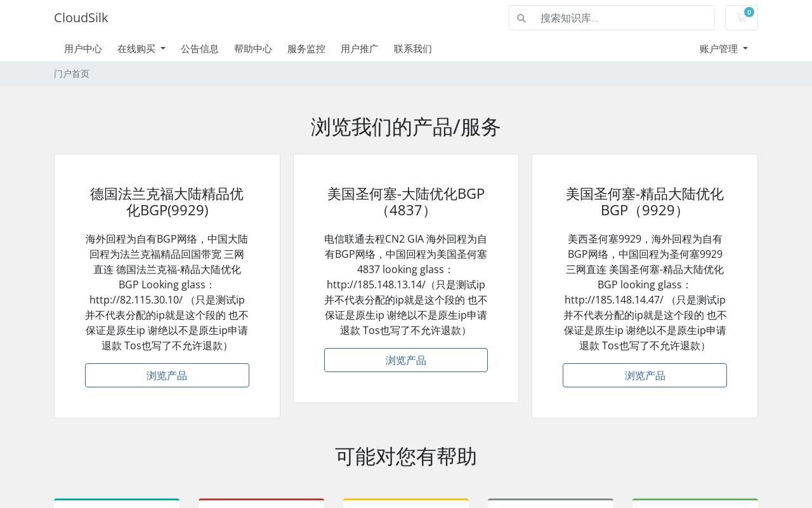Click the http://185.148.14.47/ looking glass text
812x508 pixels.
click(614, 300)
